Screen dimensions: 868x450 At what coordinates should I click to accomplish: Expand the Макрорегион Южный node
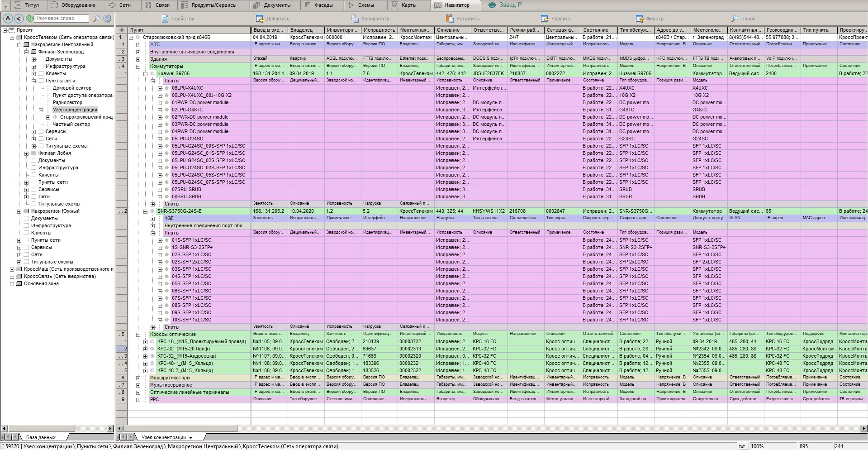(19, 211)
